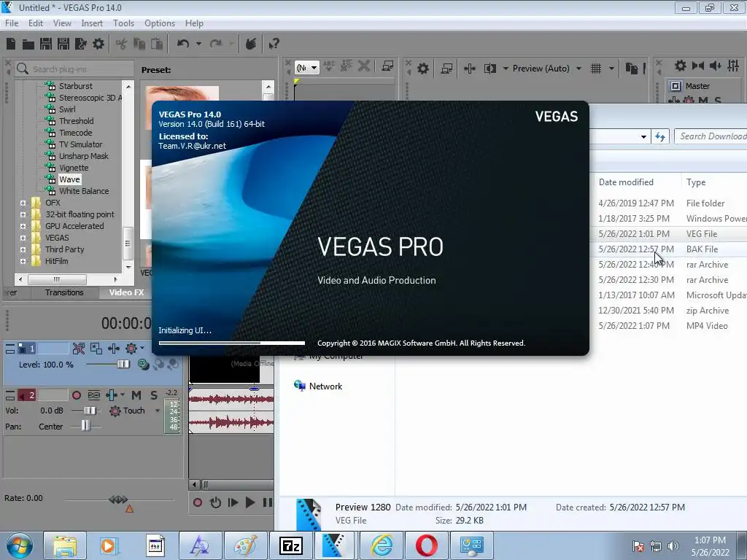
Task: Expand the VEGAS plug-in folder
Action: point(23,238)
